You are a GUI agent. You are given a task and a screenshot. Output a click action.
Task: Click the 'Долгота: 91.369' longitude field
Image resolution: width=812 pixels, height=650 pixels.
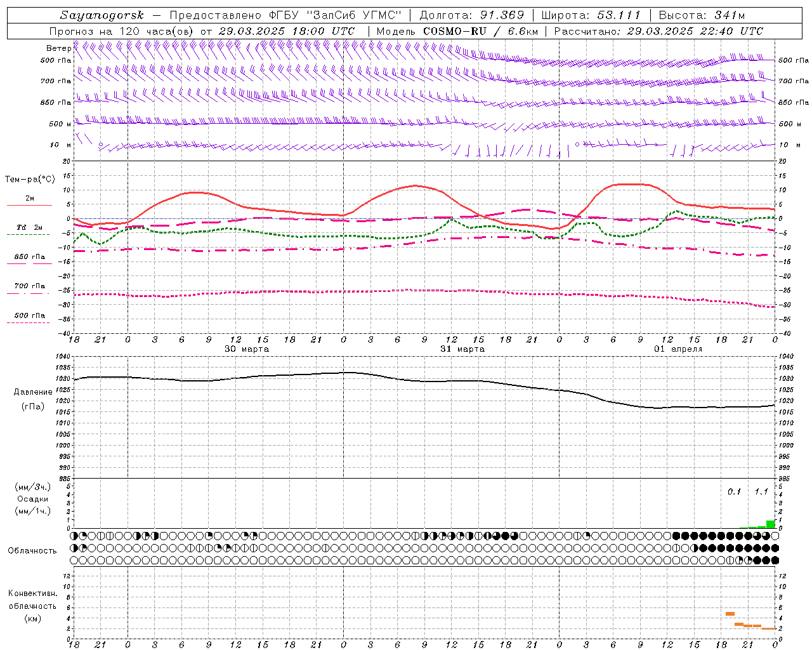click(472, 15)
